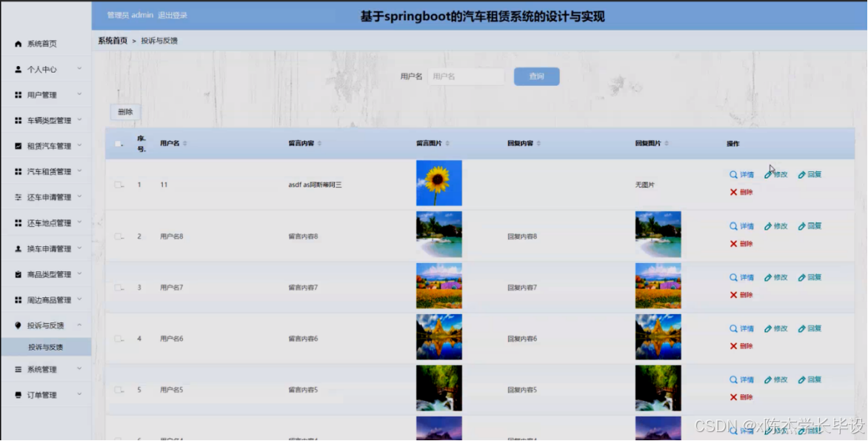This screenshot has height=441, width=868.
Task: Expand the 系统管理 chevron
Action: coord(79,368)
